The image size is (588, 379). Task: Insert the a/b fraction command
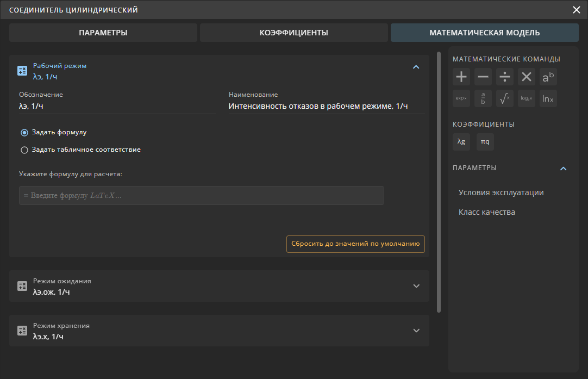(483, 98)
